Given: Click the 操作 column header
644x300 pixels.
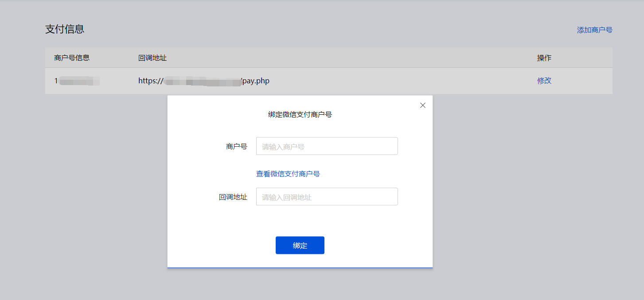Looking at the screenshot, I should coord(544,58).
